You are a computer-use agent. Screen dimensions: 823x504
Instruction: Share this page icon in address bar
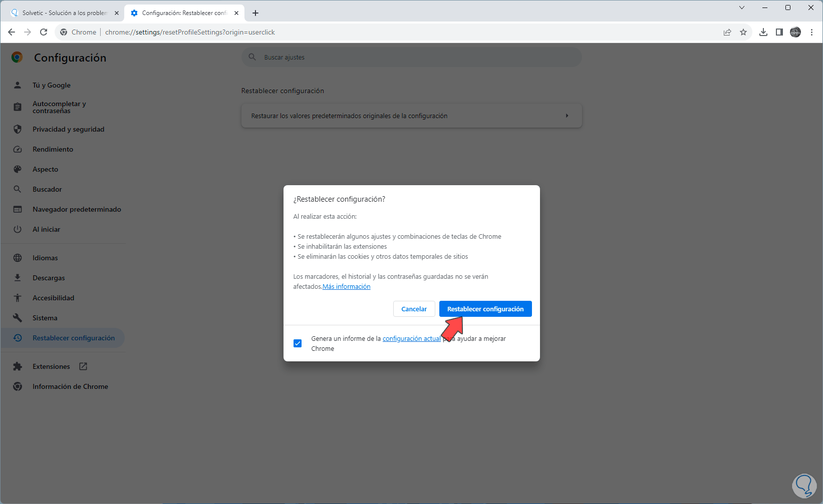[727, 32]
